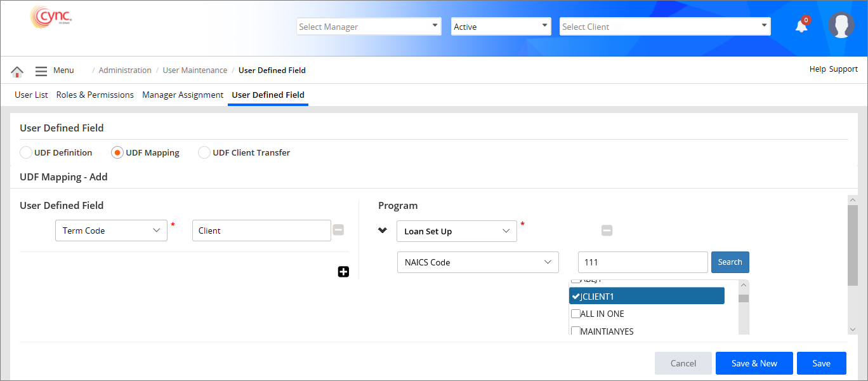
Task: Open the hamburger Menu icon
Action: pyautogui.click(x=41, y=71)
